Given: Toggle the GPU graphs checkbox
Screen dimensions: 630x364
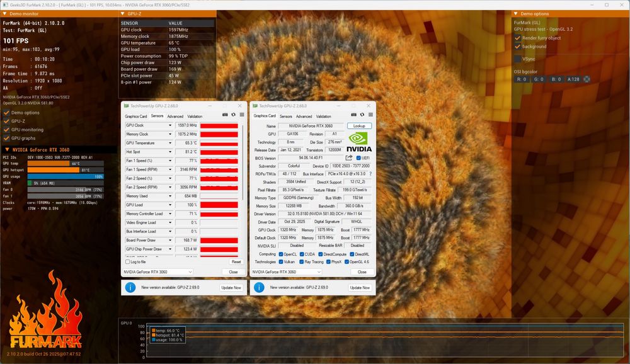Looking at the screenshot, I should [x=6, y=138].
